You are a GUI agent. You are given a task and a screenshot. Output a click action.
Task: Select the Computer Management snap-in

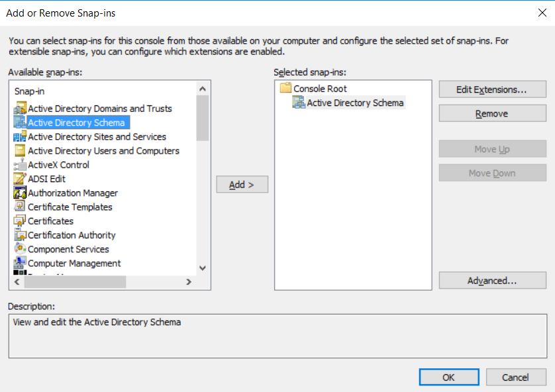pyautogui.click(x=74, y=263)
